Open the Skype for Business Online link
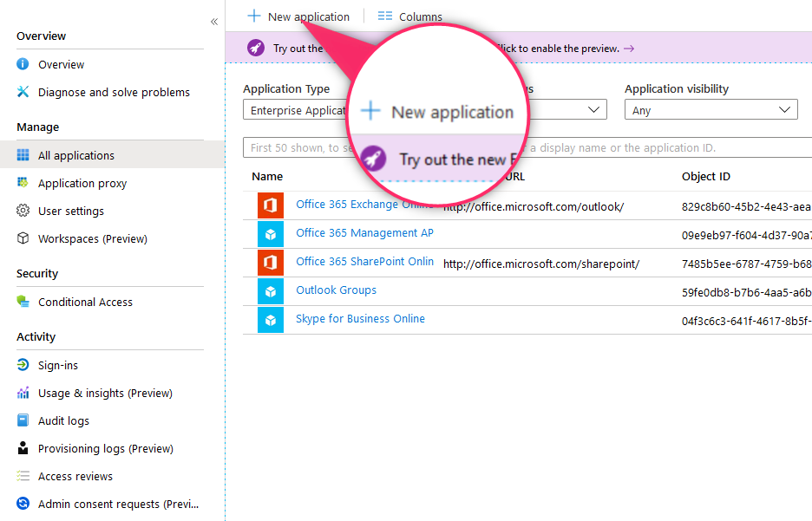812x521 pixels. [x=360, y=318]
